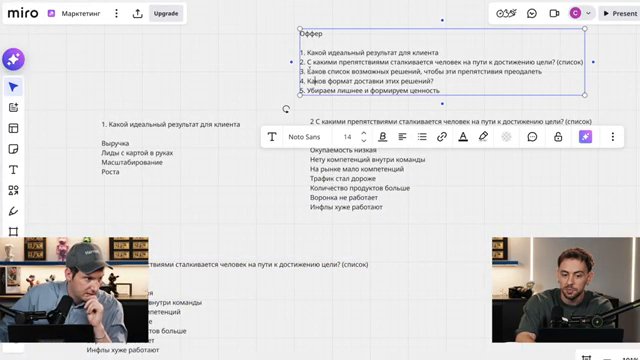
Task: Open text alignment options
Action: 402,137
